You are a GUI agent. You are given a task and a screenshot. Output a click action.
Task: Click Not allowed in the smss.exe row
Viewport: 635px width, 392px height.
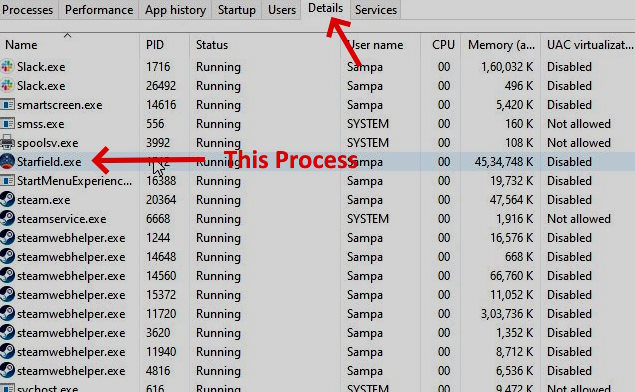pyautogui.click(x=579, y=124)
